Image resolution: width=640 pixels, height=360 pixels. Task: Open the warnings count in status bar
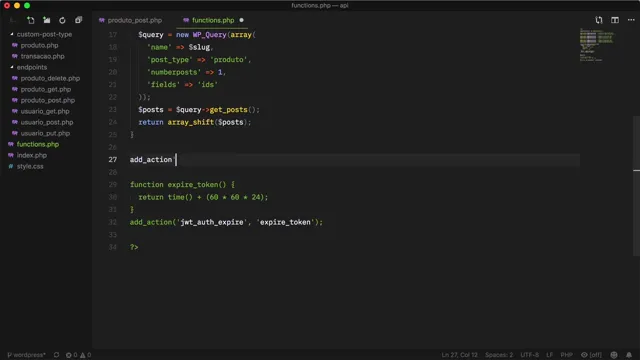[x=86, y=355]
